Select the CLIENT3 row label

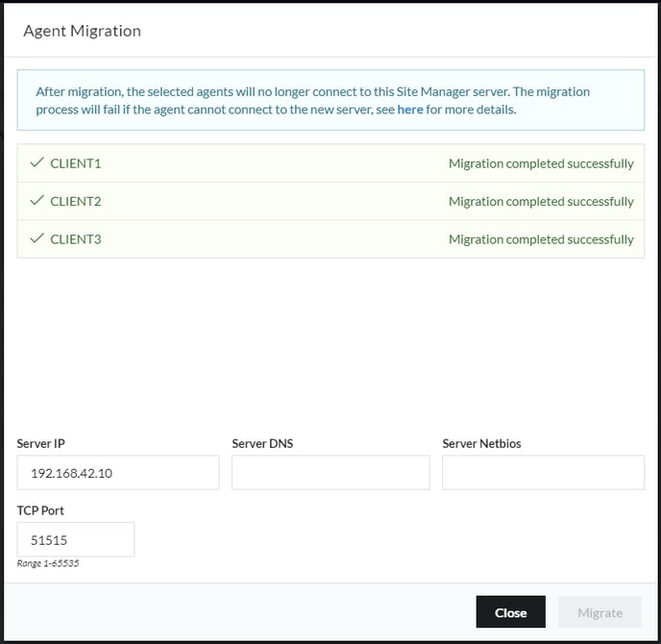[76, 239]
